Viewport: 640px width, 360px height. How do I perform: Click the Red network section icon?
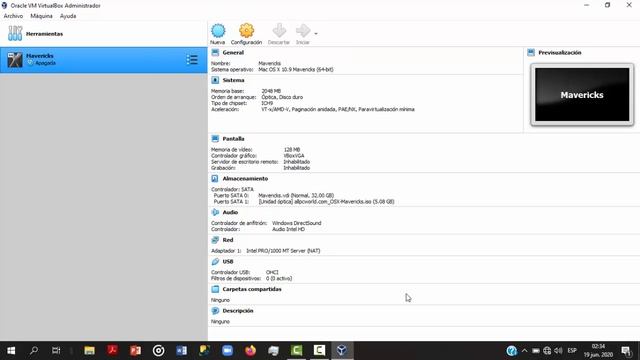tap(215, 240)
